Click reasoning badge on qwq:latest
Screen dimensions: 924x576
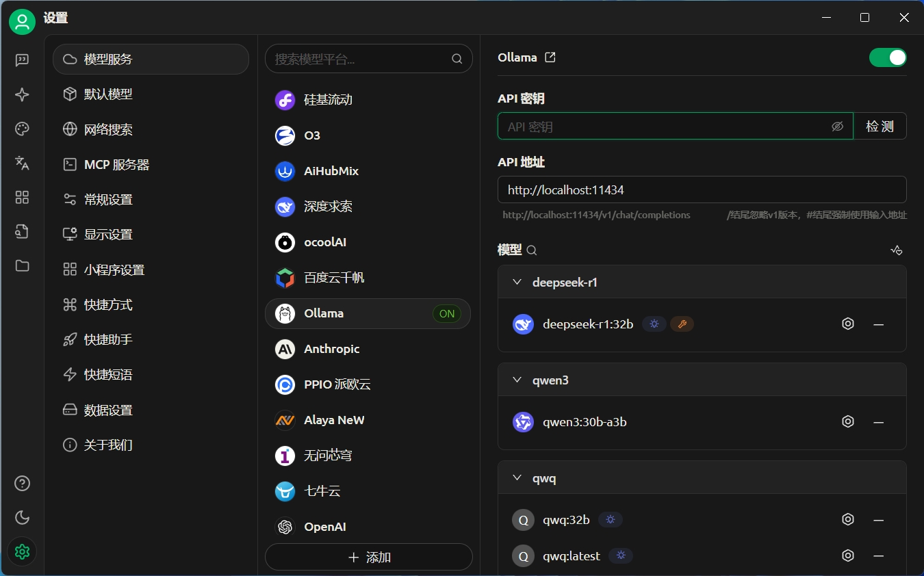(621, 556)
